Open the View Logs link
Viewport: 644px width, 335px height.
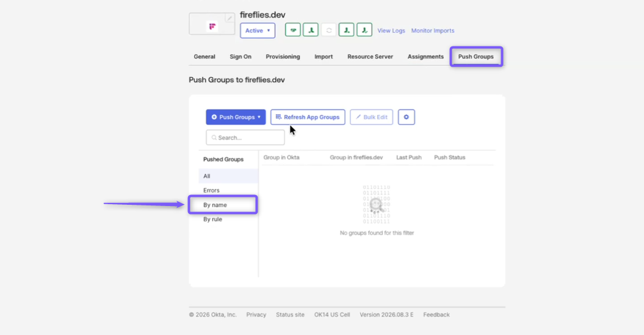(391, 31)
